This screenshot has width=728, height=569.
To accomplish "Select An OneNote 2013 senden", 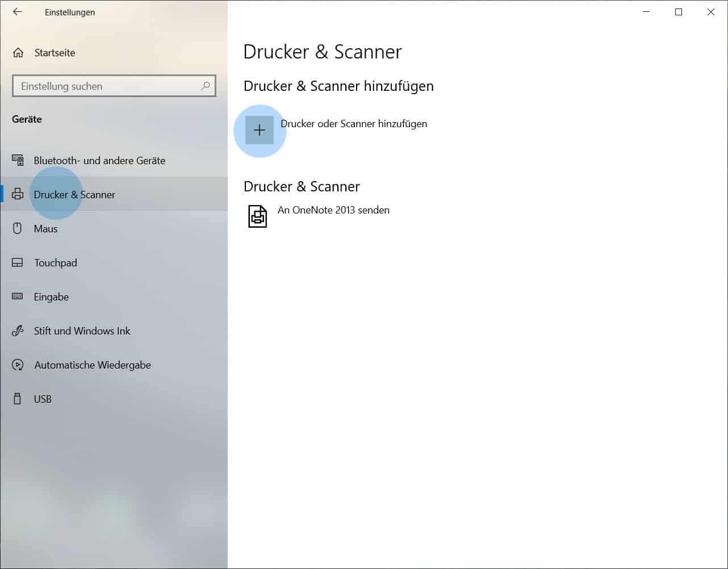I will click(x=333, y=210).
